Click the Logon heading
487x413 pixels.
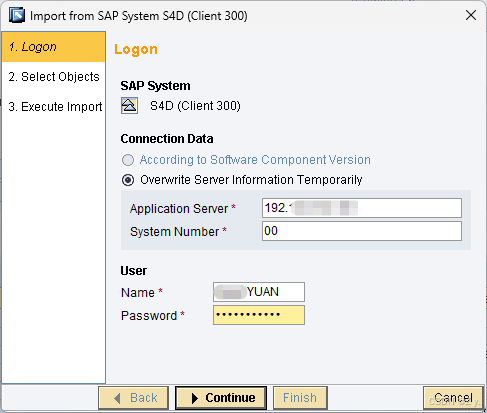tap(136, 50)
